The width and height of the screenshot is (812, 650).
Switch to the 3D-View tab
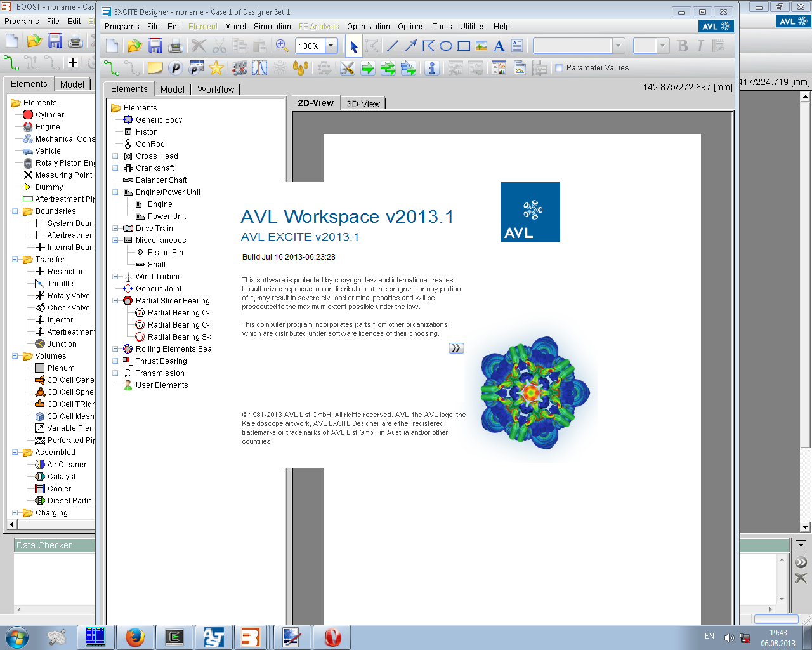point(363,104)
